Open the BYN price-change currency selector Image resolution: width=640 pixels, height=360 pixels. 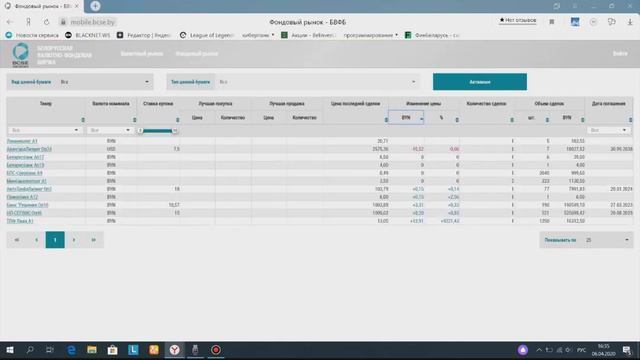point(406,118)
